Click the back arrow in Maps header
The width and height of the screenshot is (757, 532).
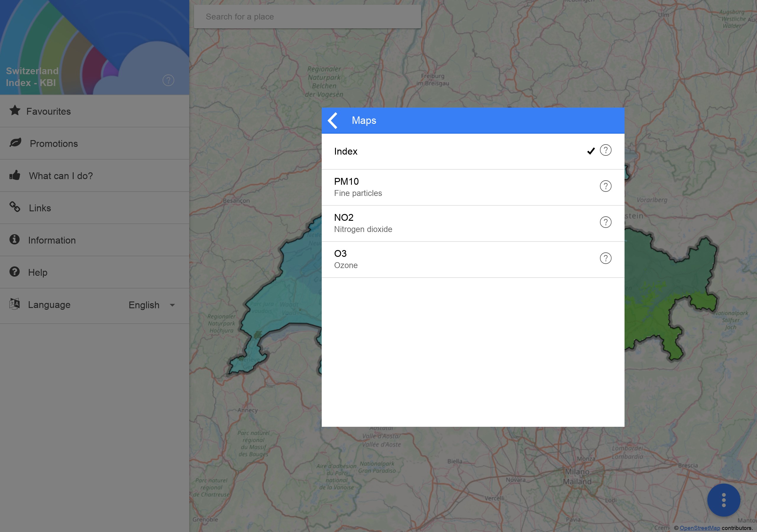pyautogui.click(x=333, y=121)
